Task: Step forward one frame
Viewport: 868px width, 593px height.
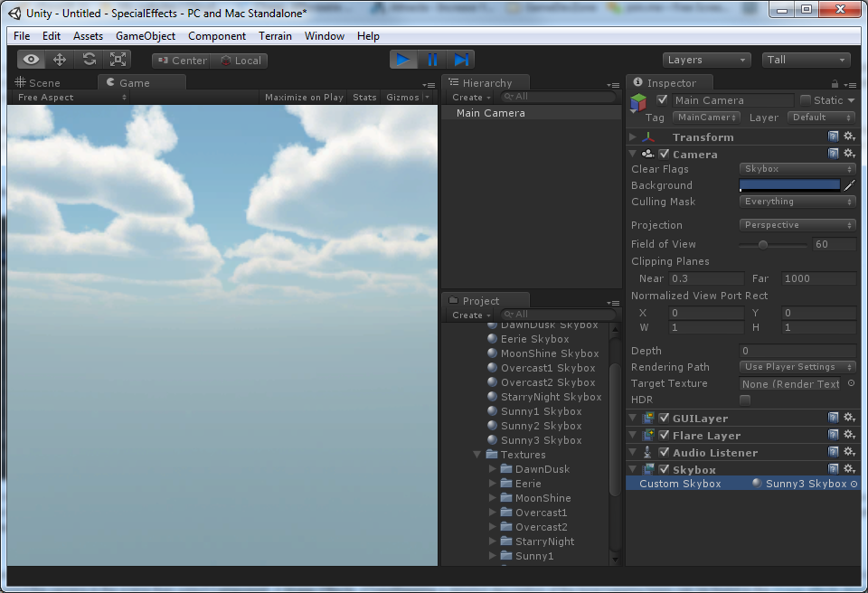Action: [461, 60]
